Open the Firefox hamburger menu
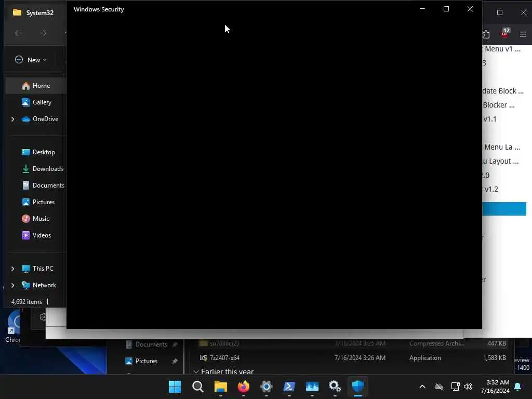Image resolution: width=532 pixels, height=399 pixels. (x=523, y=34)
